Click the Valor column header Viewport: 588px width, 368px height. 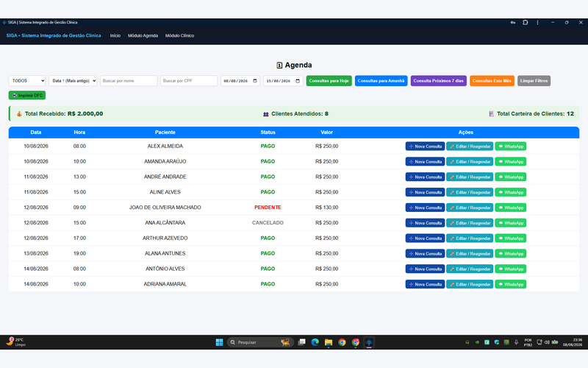point(326,132)
